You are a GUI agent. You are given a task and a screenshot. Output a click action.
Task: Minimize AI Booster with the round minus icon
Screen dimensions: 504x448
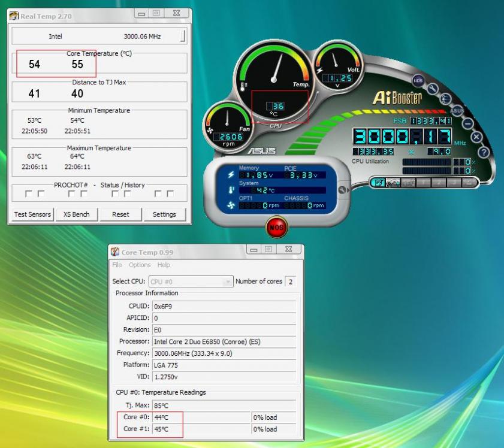467,123
